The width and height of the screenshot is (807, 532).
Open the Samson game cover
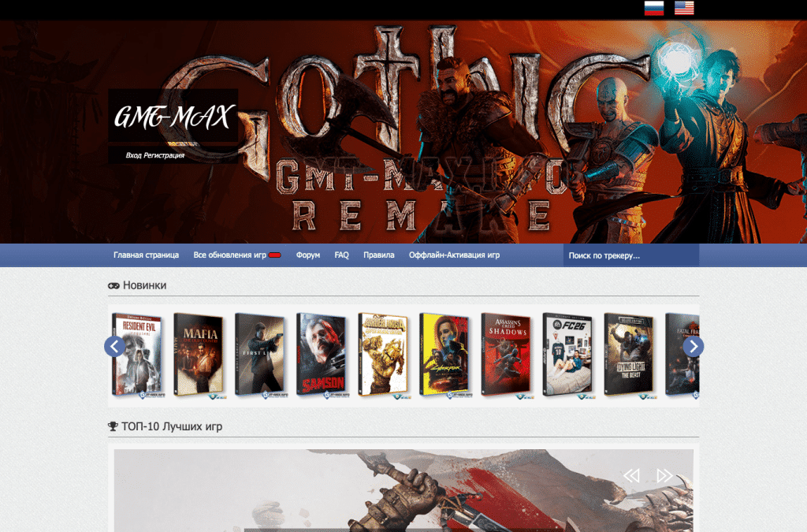322,355
